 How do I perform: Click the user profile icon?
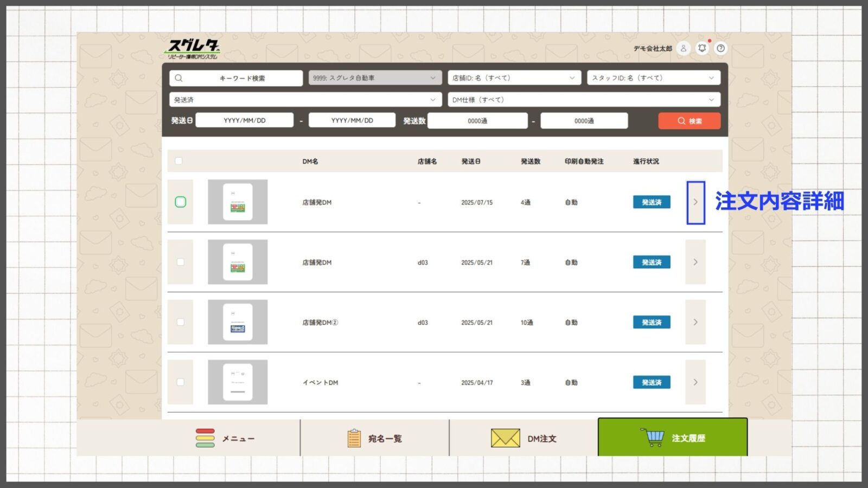pos(684,48)
